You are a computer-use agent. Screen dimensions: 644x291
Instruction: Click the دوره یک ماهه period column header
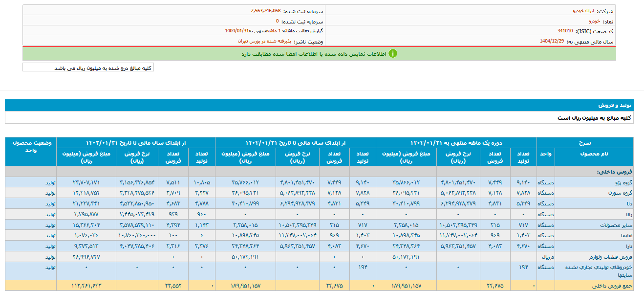point(456,143)
